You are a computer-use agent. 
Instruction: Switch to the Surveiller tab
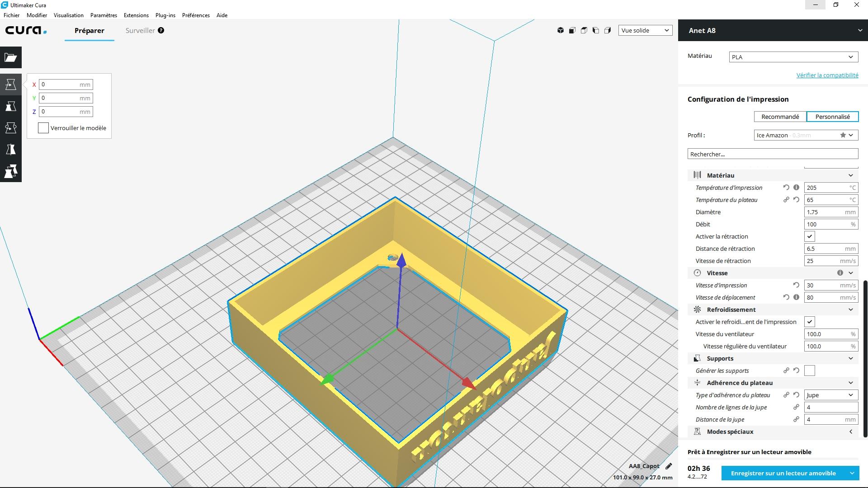coord(140,30)
